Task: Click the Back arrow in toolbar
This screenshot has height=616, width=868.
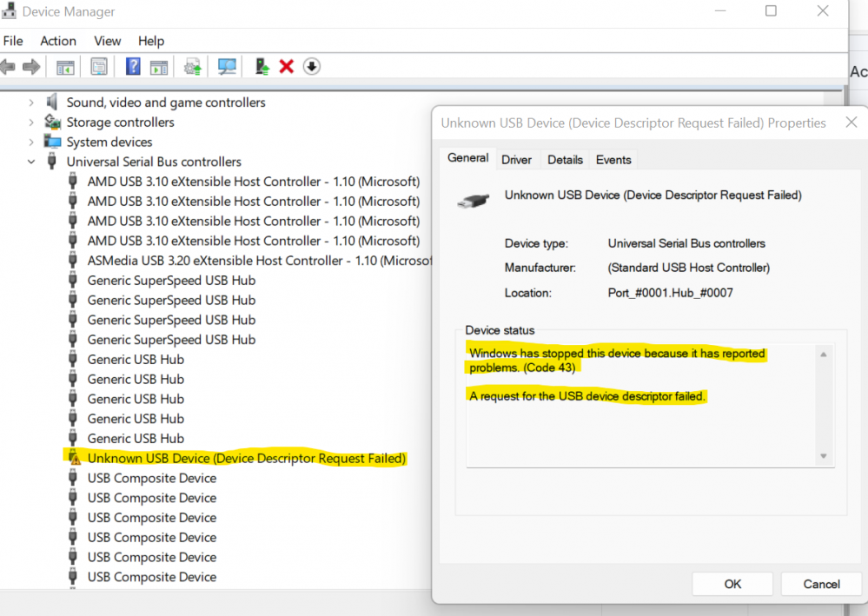Action: coord(9,67)
